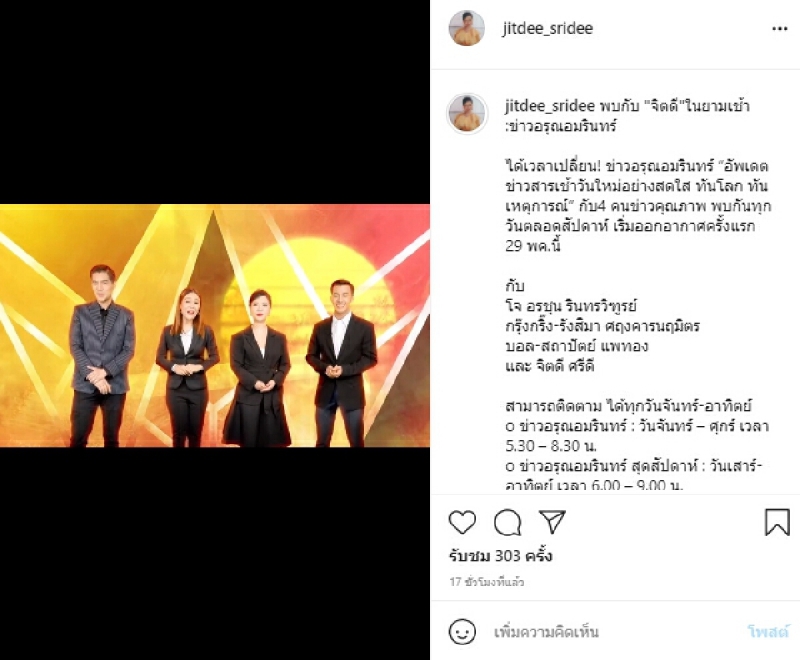Play the video of four news anchors
Viewport: 800px width, 660px height.
tap(215, 326)
